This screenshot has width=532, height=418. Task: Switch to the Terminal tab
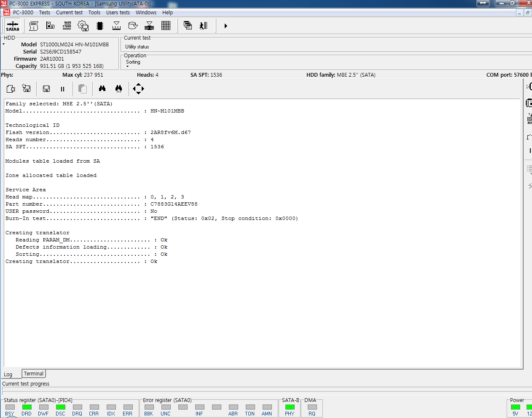(33, 374)
